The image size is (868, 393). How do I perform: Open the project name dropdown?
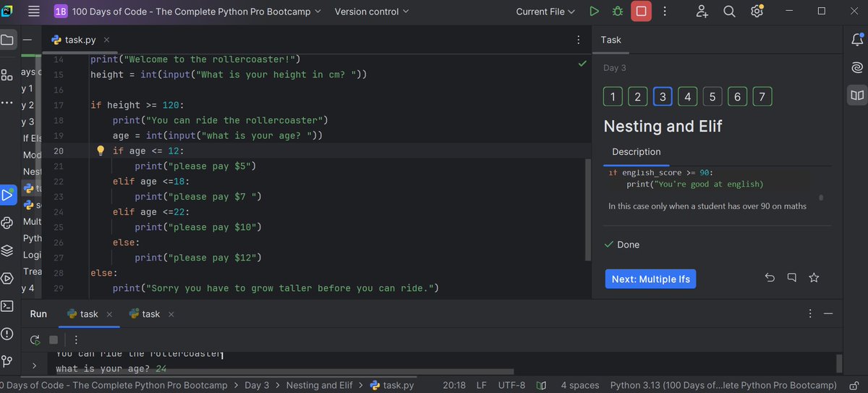188,12
